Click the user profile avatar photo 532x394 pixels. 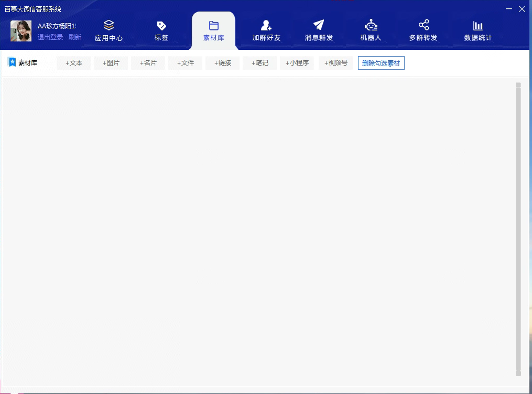[x=20, y=30]
